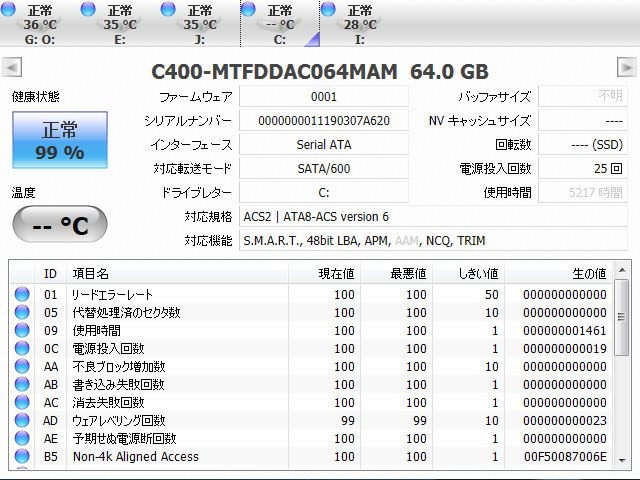Select the リードエラーレート attribute name
Image resolution: width=640 pixels, height=480 pixels.
(x=112, y=294)
